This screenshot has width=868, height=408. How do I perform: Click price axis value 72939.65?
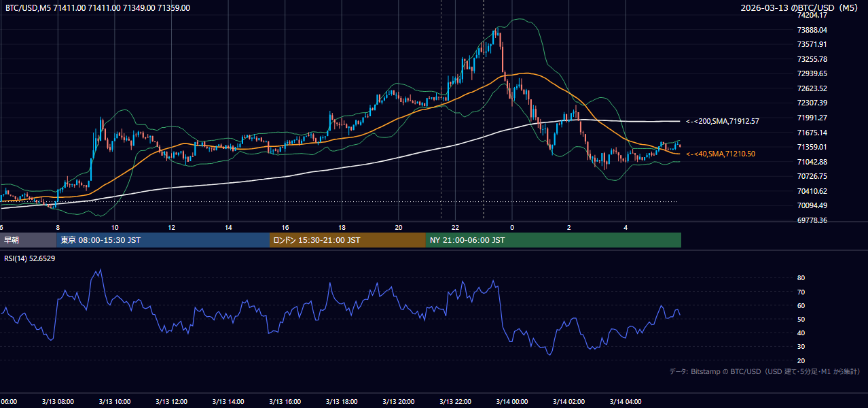(x=812, y=73)
